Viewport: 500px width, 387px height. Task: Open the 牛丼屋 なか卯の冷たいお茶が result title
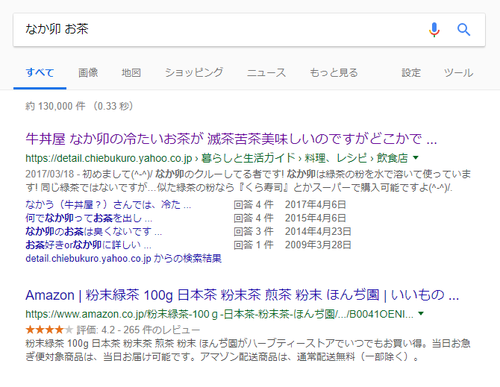pos(231,139)
